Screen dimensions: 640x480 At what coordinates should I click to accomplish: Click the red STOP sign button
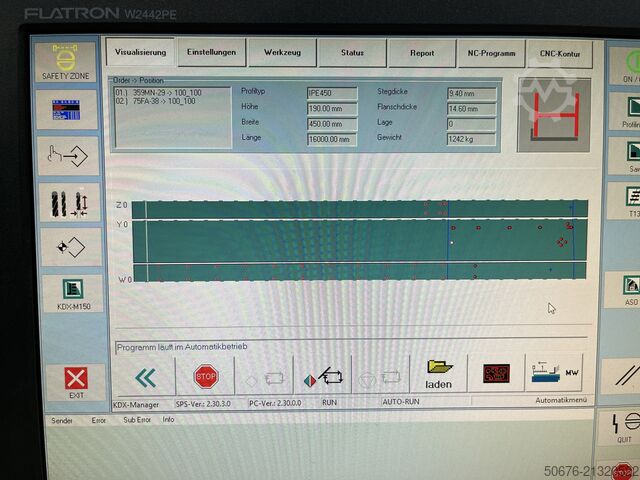pyautogui.click(x=206, y=377)
